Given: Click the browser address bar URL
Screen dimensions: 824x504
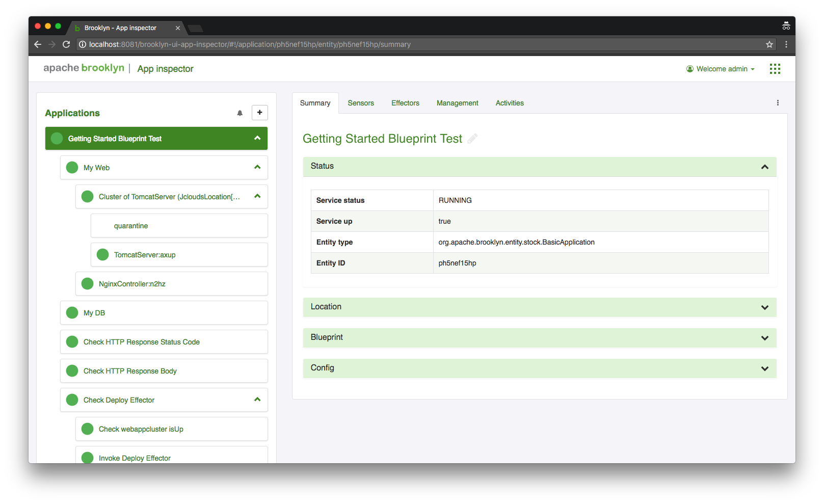Looking at the screenshot, I should pyautogui.click(x=250, y=44).
